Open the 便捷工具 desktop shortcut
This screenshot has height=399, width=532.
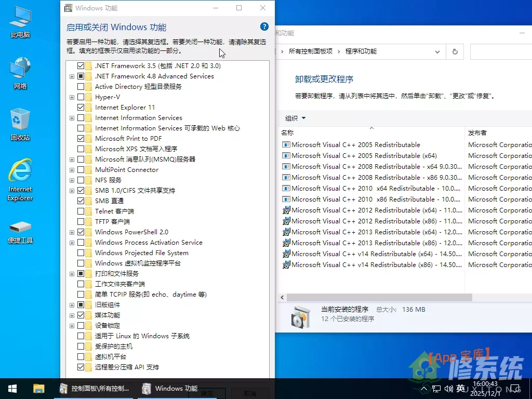[20, 231]
